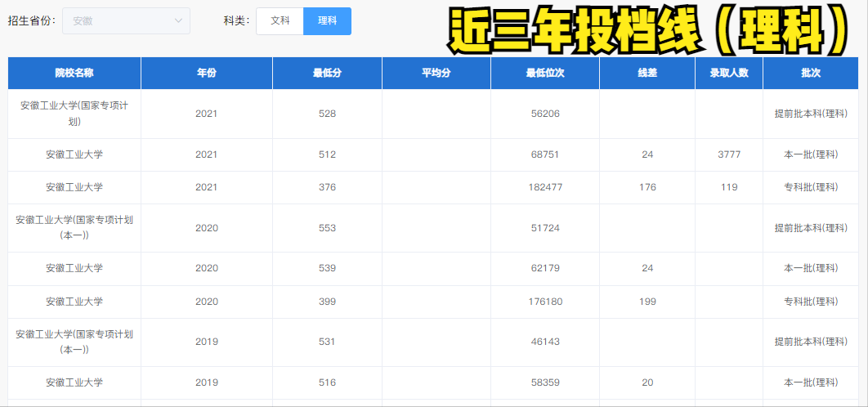Click the lowest score cell 516

pyautogui.click(x=327, y=382)
